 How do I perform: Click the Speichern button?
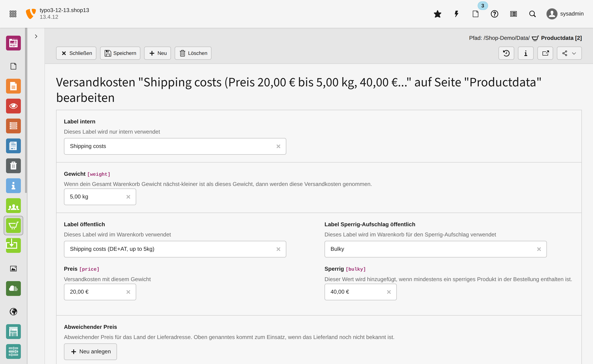coord(120,53)
